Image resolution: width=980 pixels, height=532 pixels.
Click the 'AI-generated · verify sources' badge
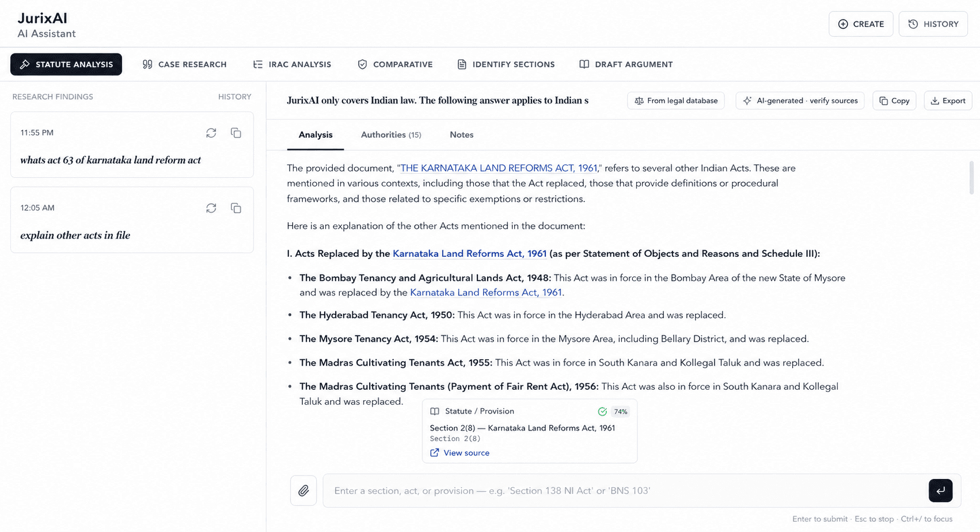pyautogui.click(x=800, y=101)
